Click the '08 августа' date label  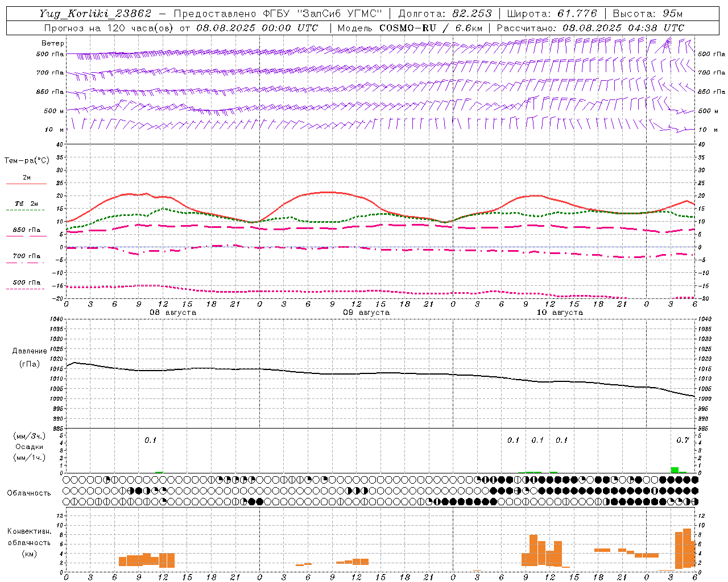point(173,313)
